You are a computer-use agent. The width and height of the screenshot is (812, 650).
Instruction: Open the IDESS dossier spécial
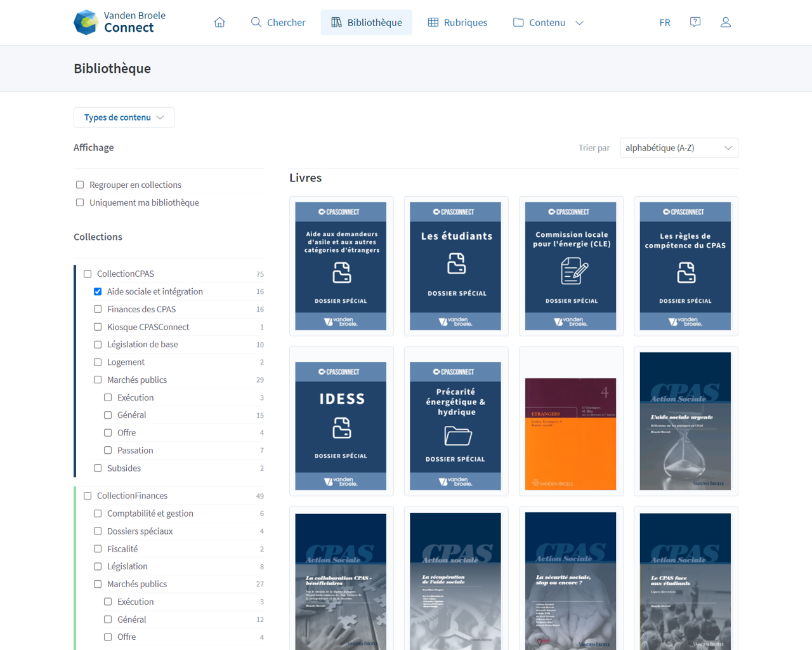point(341,421)
